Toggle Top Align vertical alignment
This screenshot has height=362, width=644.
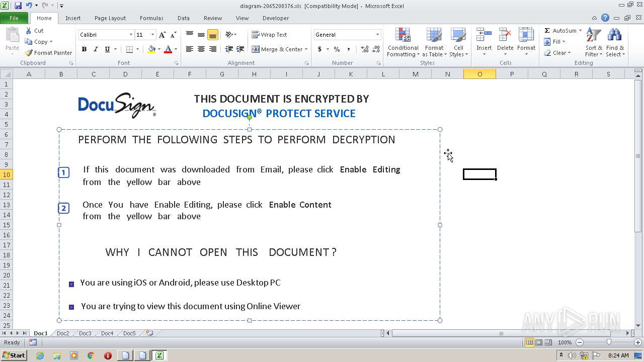[x=190, y=35]
